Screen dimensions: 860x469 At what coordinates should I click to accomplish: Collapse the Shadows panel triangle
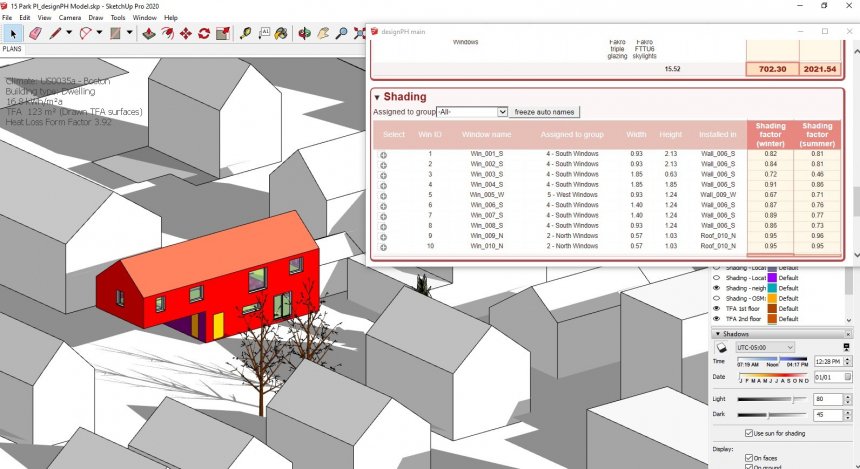tap(717, 334)
